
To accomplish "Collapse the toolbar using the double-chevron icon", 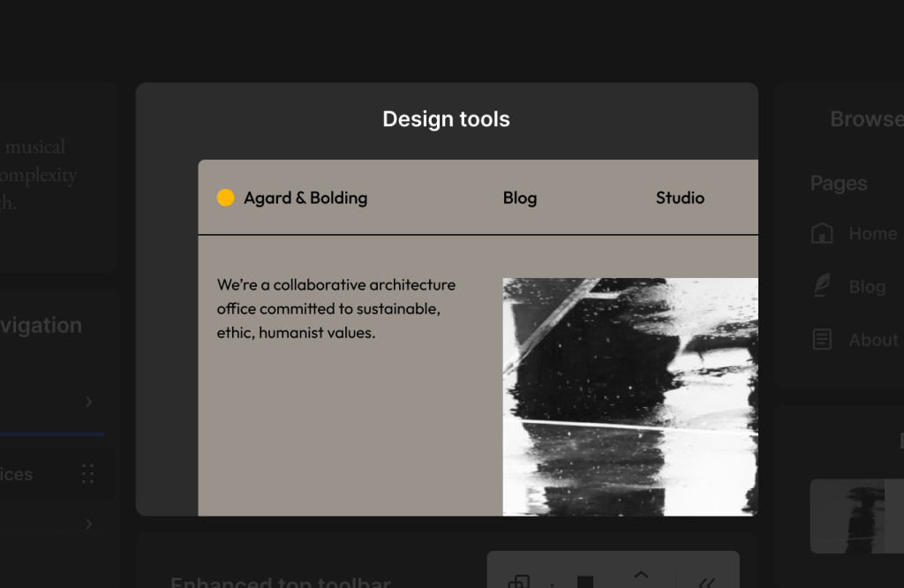I will (706, 583).
